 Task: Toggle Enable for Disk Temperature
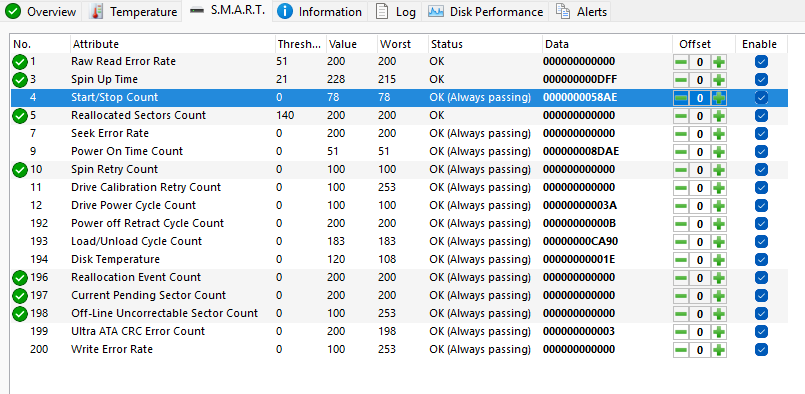pyautogui.click(x=761, y=260)
